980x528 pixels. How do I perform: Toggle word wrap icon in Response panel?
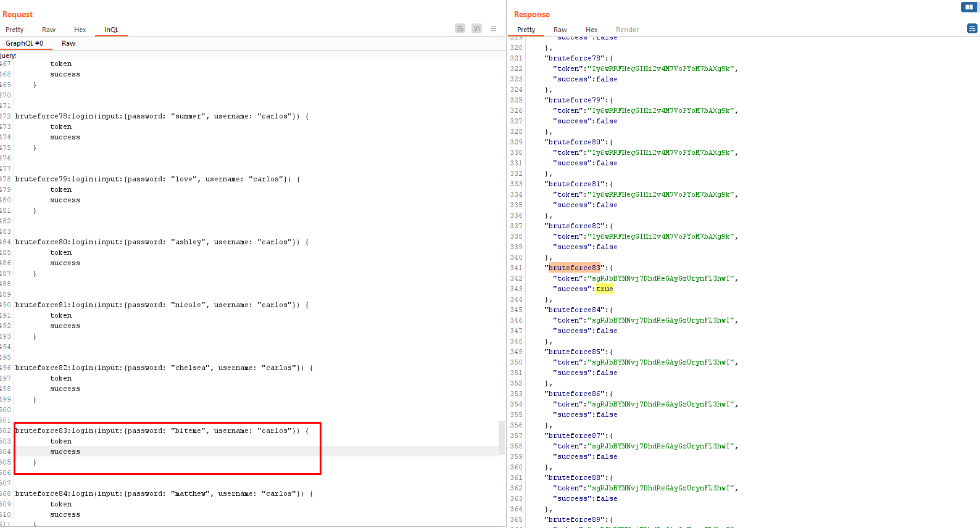[972, 28]
